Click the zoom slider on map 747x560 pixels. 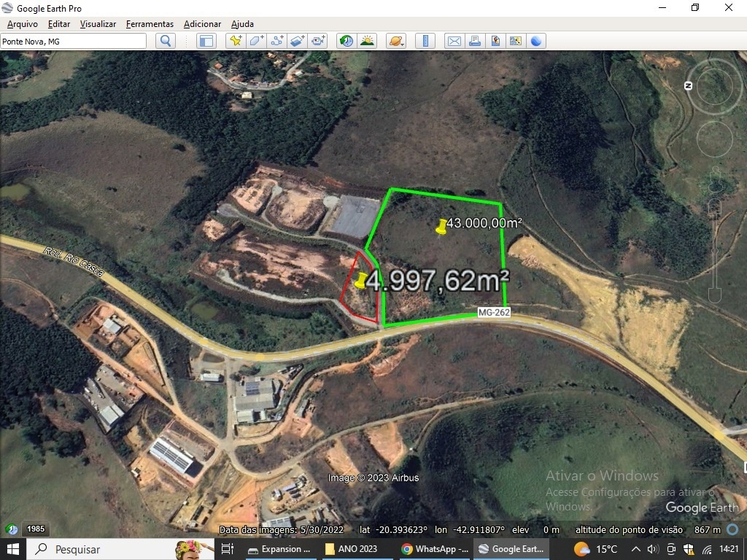pyautogui.click(x=715, y=241)
